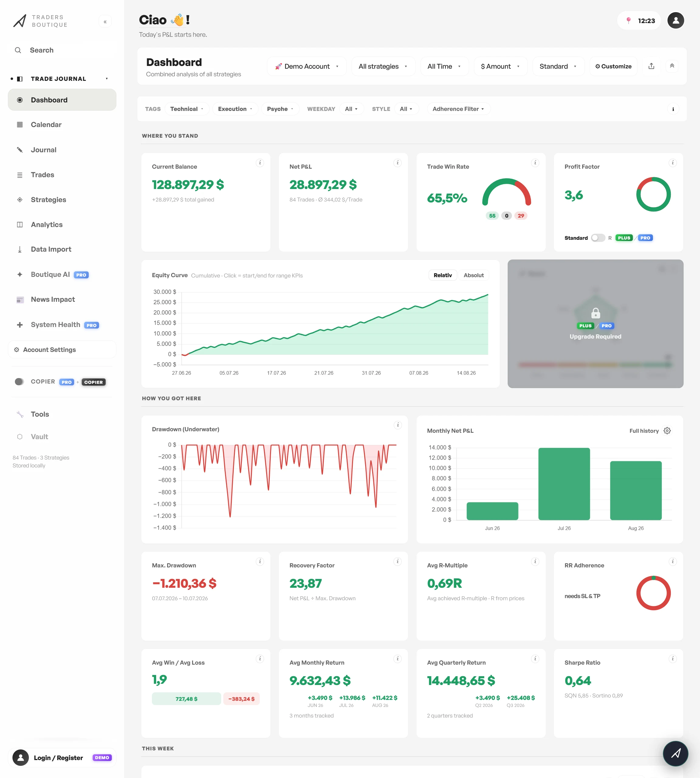Screen dimensions: 700x778
Task: Click the Jul 26 bar in Monthly Net P&L
Action: point(564,484)
